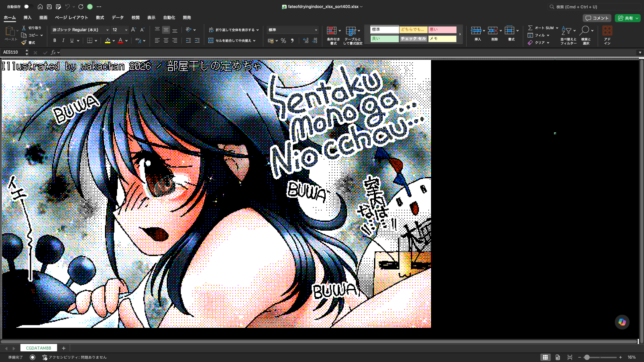Click the Comments button
644x362 pixels.
click(x=597, y=18)
